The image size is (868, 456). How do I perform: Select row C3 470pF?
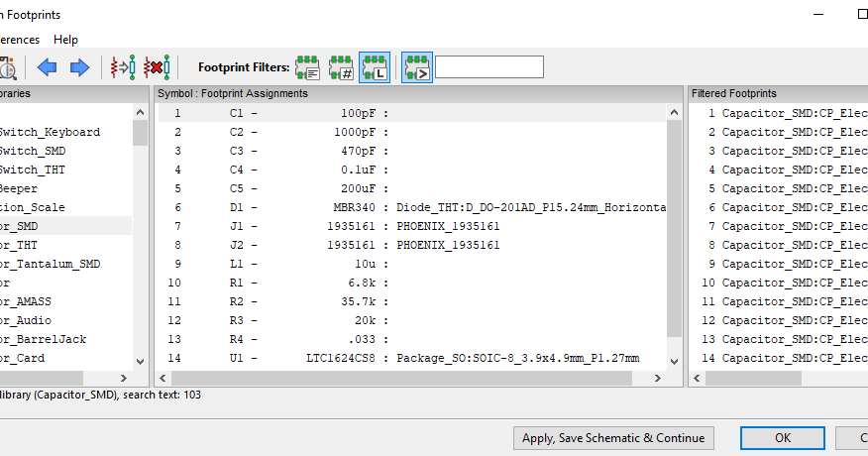point(412,151)
